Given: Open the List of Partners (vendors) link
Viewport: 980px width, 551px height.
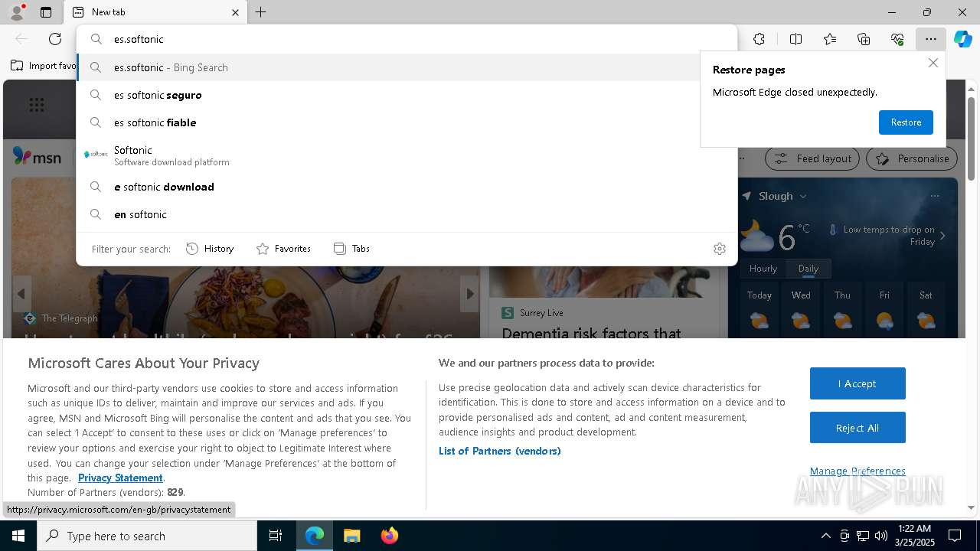Looking at the screenshot, I should pyautogui.click(x=500, y=451).
